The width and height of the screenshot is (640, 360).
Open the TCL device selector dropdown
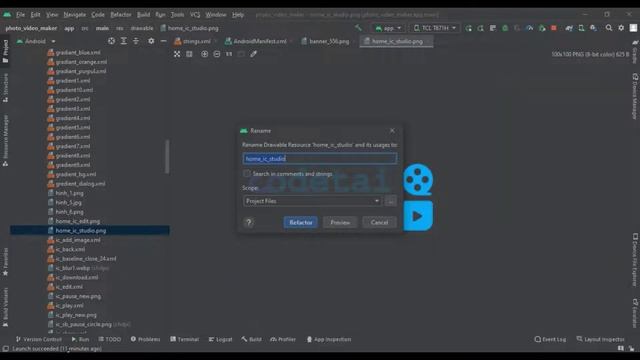point(435,28)
